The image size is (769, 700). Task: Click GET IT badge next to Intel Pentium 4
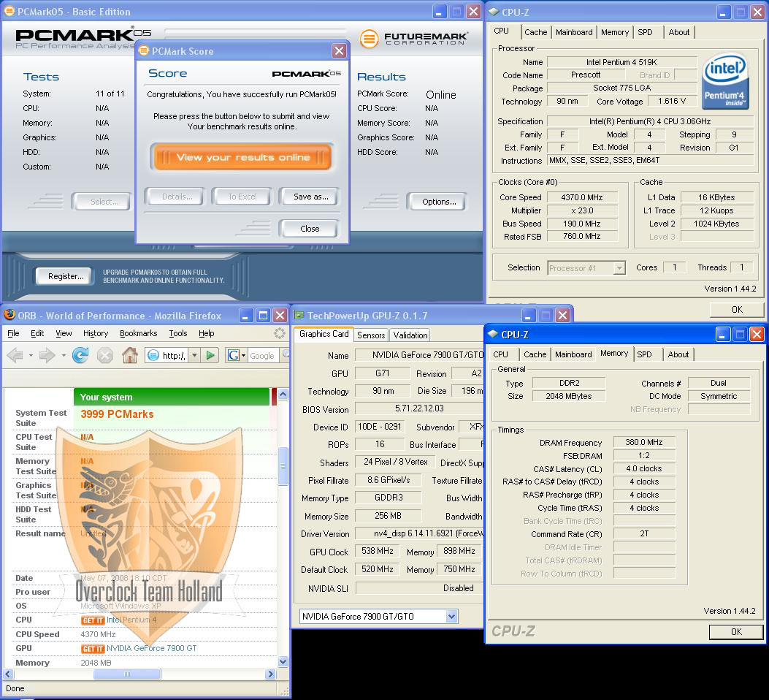[93, 620]
